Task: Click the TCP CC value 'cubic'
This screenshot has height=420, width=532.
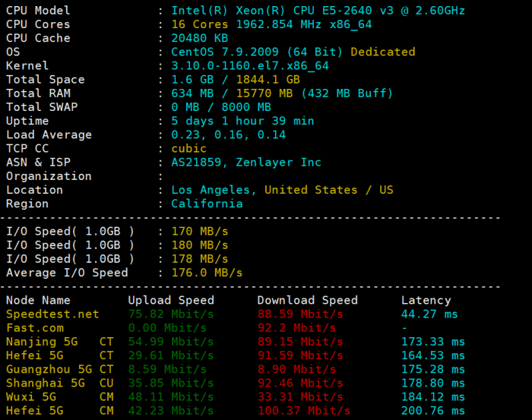Action: click(x=189, y=149)
